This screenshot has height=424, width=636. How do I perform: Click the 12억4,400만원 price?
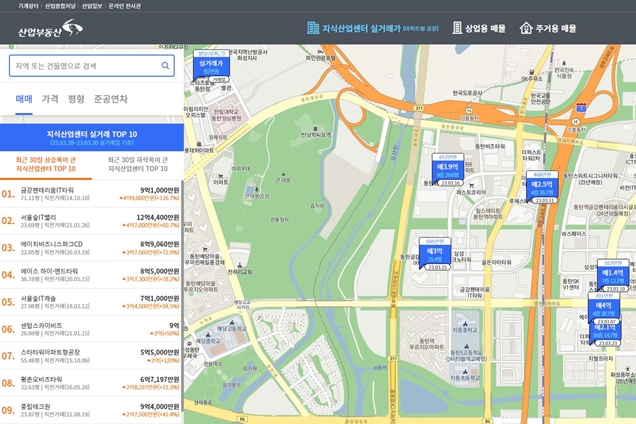tap(158, 217)
